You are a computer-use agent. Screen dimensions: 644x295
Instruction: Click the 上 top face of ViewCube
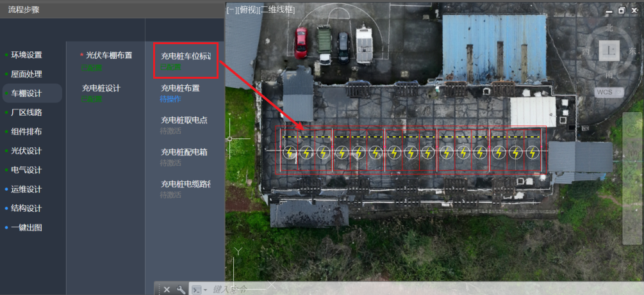click(609, 51)
